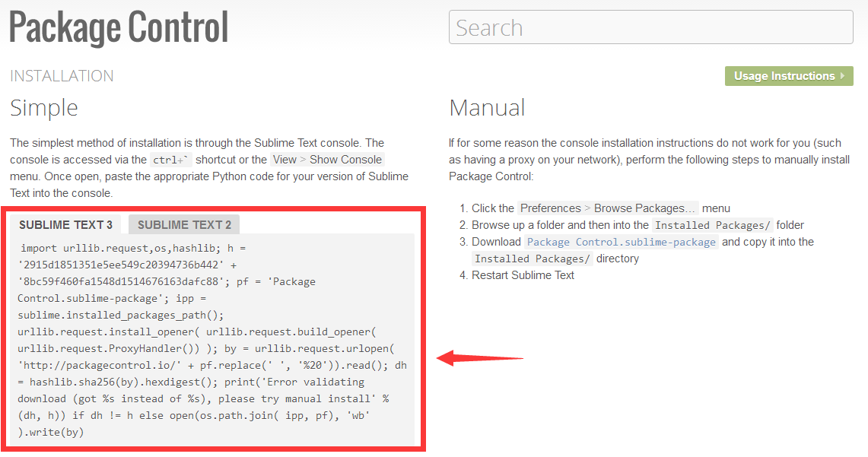868x457 pixels.
Task: Click the arrow on Usage Instructions button
Action: pos(843,76)
